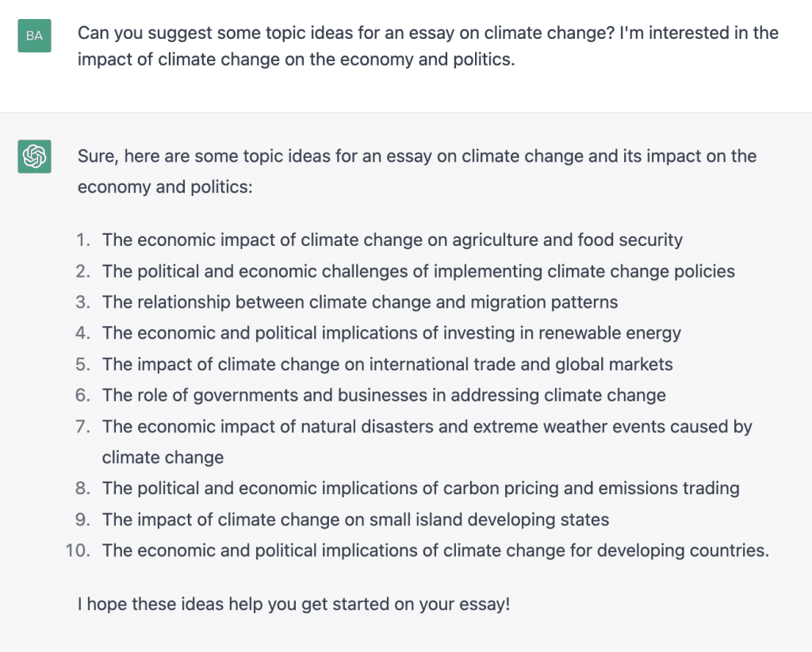
Task: Select the implementing climate change policies topic
Action: 418,271
